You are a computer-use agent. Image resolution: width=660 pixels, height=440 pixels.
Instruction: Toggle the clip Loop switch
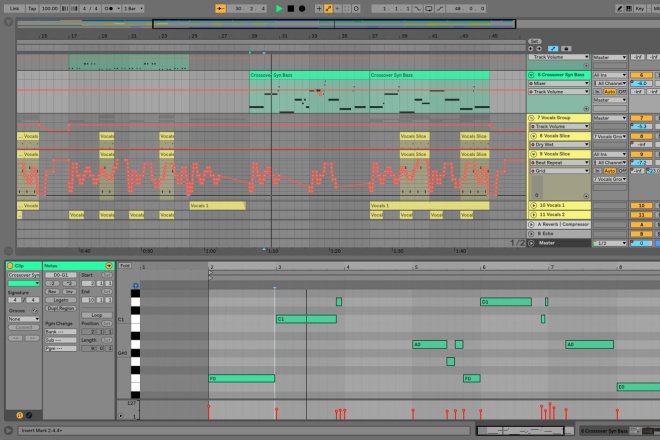pyautogui.click(x=97, y=315)
